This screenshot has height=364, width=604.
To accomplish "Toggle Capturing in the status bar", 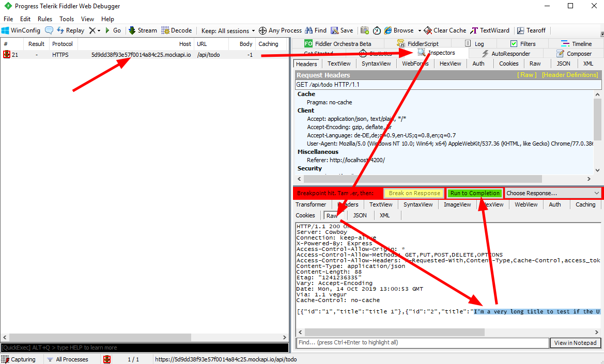I will pyautogui.click(x=19, y=359).
